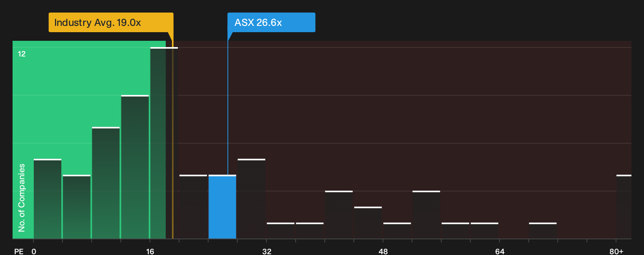Image resolution: width=644 pixels, height=255 pixels.
Task: Select the highlighted blue ASX histogram bar
Action: pyautogui.click(x=222, y=207)
